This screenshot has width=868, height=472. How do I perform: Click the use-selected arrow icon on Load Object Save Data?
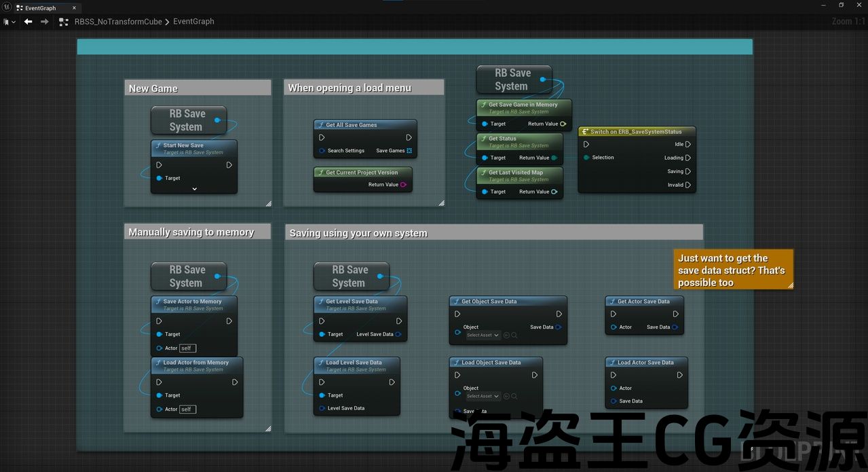506,396
